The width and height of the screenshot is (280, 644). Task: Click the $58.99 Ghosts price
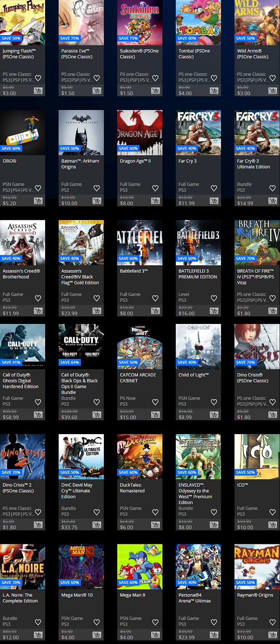click(x=11, y=417)
